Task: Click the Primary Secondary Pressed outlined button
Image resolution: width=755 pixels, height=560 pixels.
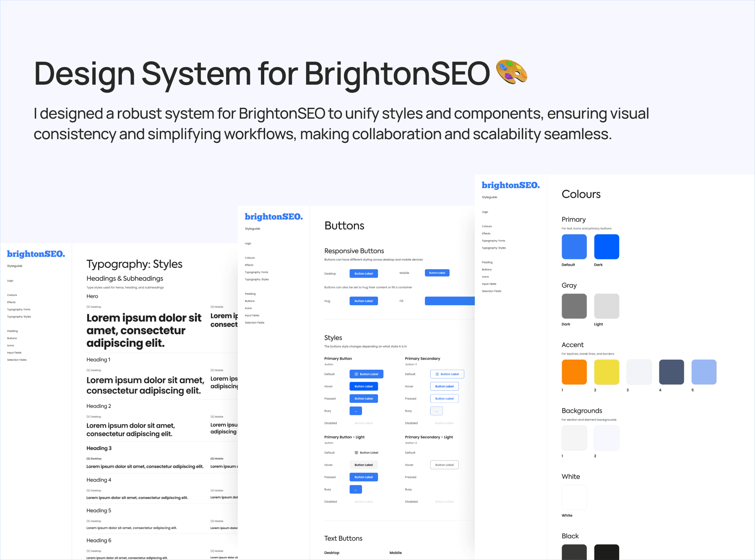Action: click(x=445, y=399)
